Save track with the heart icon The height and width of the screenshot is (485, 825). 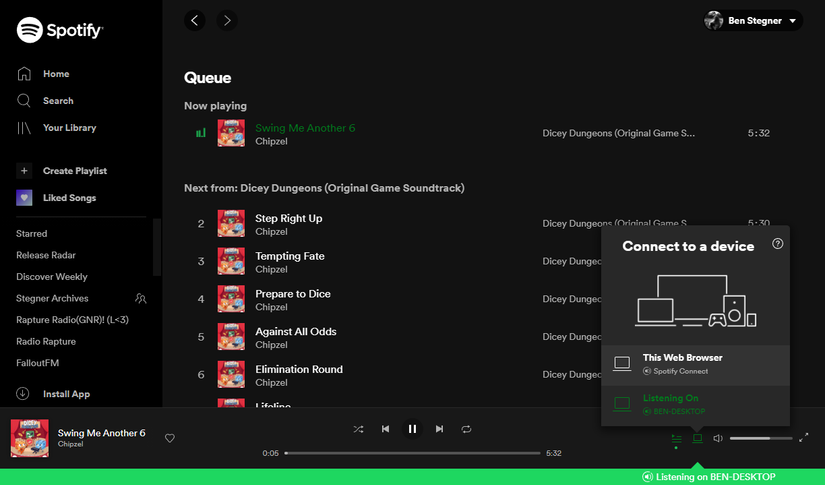(169, 438)
